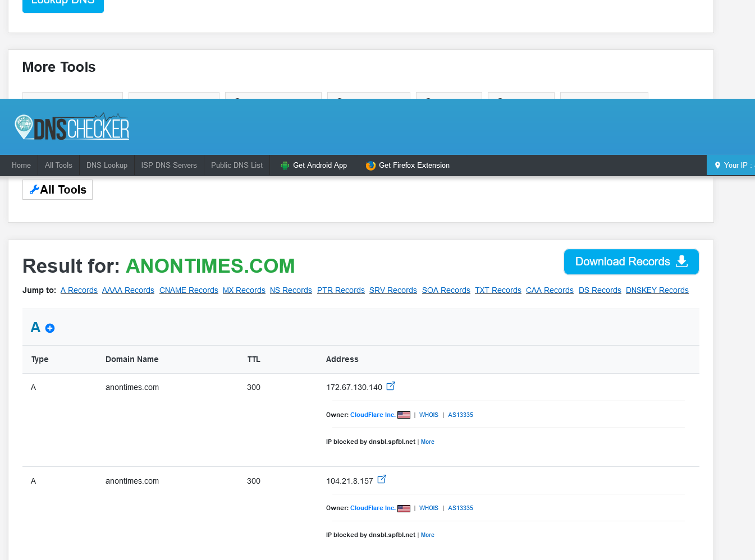The width and height of the screenshot is (755, 560).
Task: Open WHOIS link for 172.67.130.140
Action: 429,415
